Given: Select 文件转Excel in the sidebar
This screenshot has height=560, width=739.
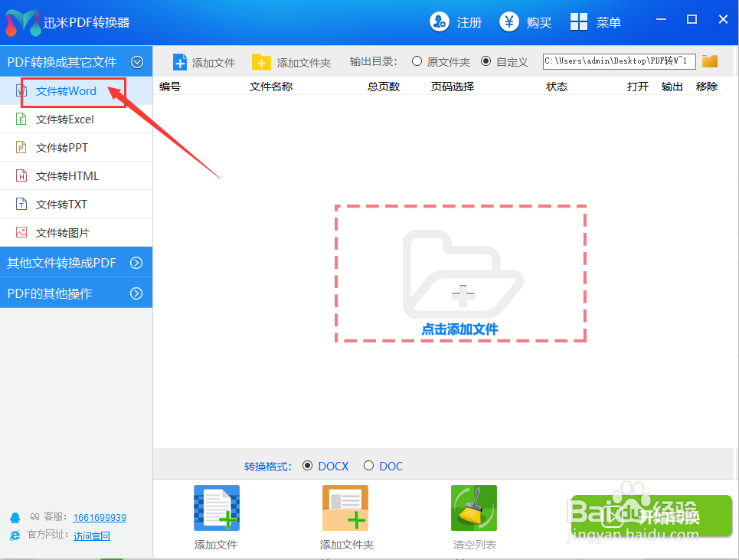Looking at the screenshot, I should (x=64, y=119).
